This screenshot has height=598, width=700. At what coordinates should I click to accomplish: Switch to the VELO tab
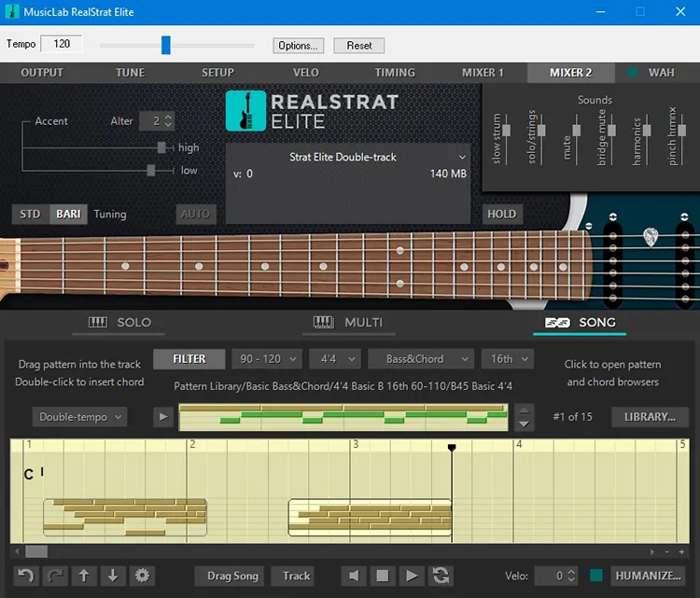tap(306, 72)
